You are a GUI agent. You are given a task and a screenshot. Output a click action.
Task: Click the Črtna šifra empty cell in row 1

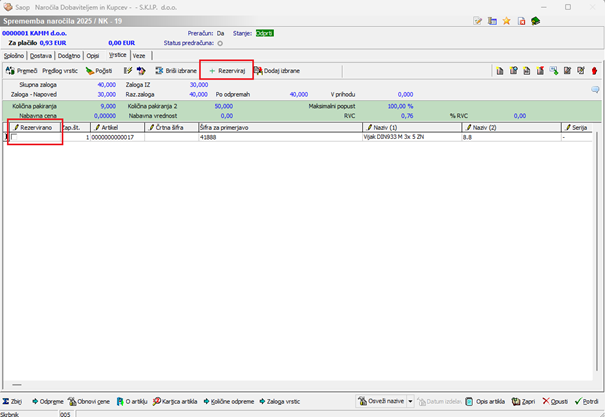[x=172, y=137]
